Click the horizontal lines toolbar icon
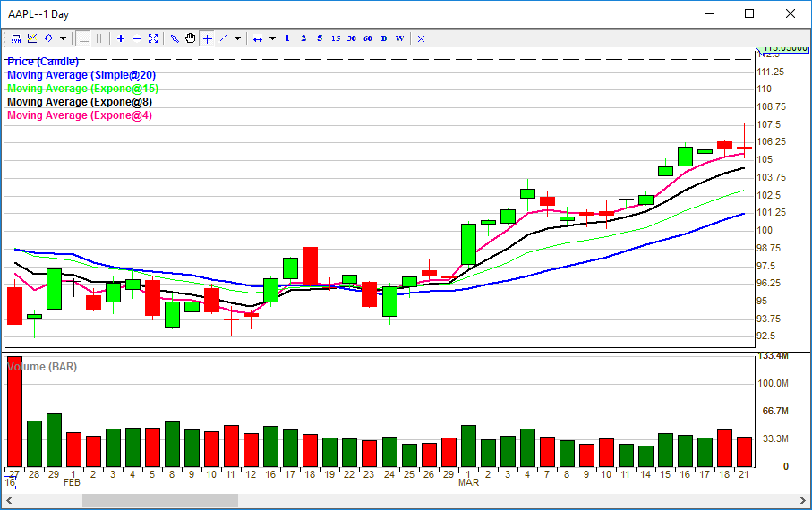This screenshot has height=510, width=812. point(83,38)
